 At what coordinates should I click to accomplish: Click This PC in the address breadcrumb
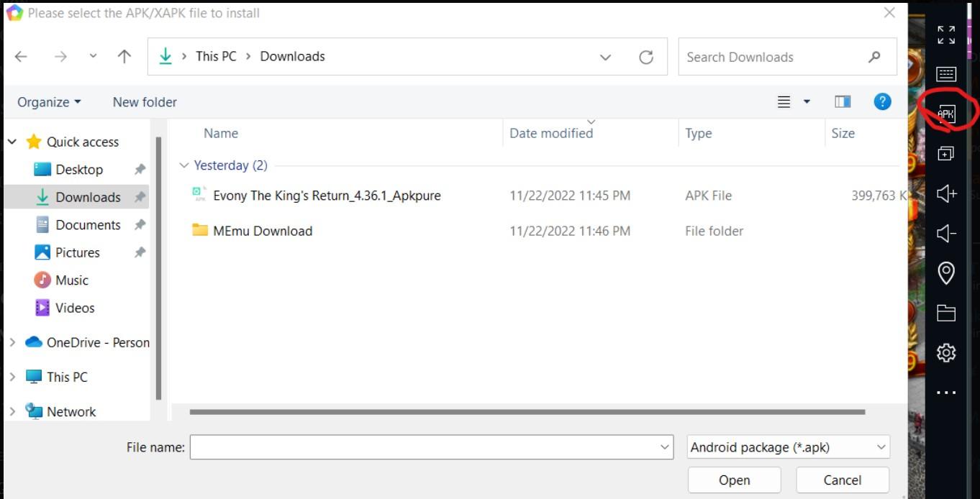216,56
